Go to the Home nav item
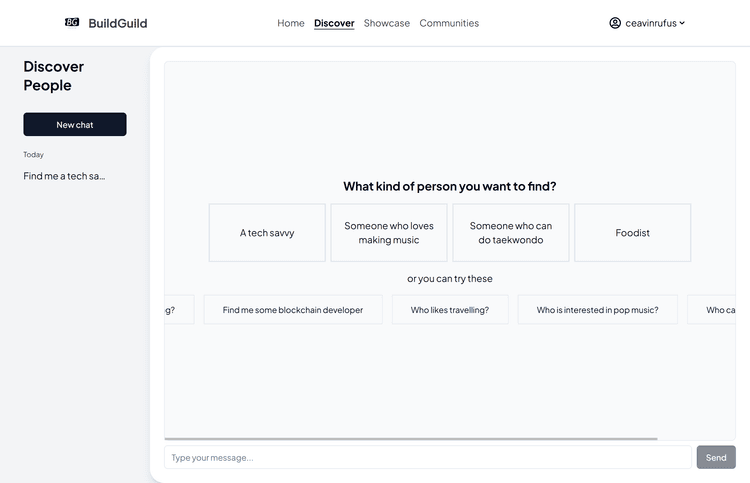 coord(291,23)
